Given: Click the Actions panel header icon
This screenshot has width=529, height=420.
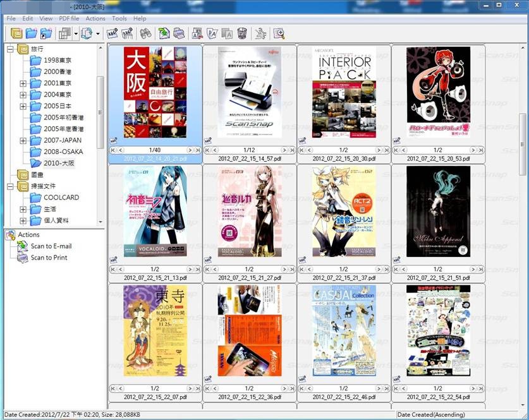Looking at the screenshot, I should 11,234.
